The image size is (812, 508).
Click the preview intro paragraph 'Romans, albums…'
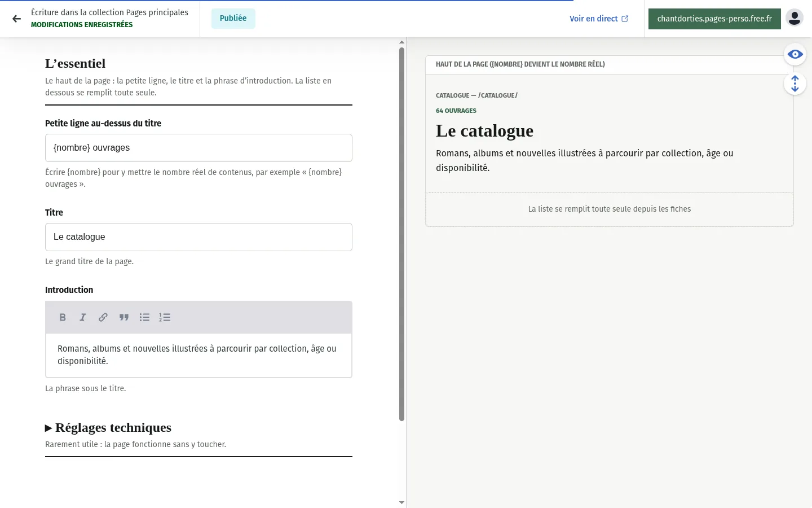pos(585,160)
